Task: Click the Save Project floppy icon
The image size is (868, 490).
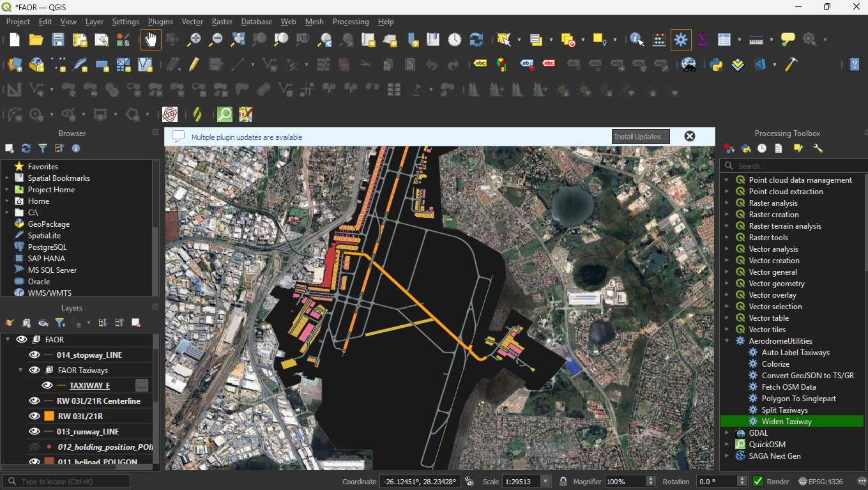Action: [x=58, y=40]
